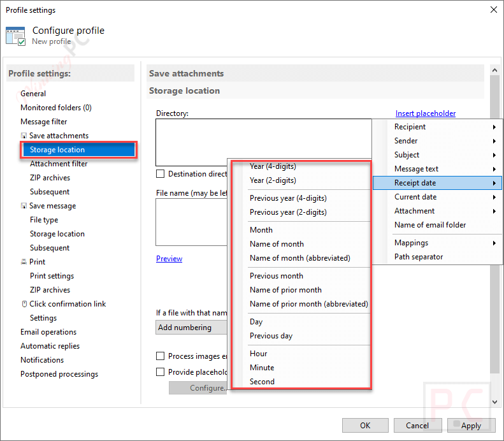Click the Print printer icon
The width and height of the screenshot is (504, 441).
[x=24, y=262]
